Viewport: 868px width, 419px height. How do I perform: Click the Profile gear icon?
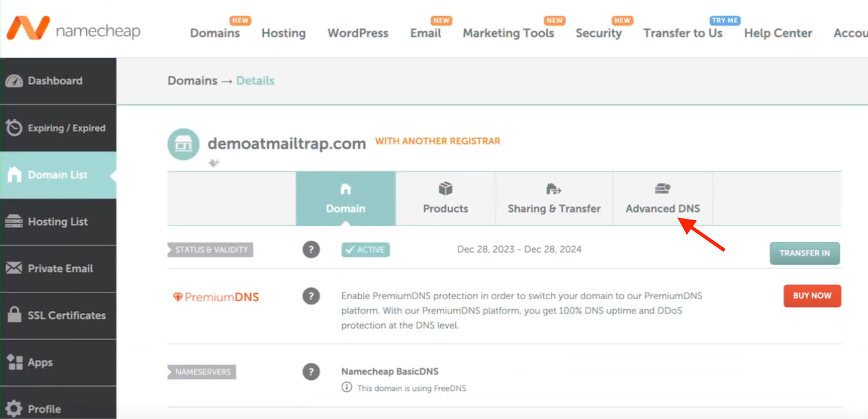point(14,409)
